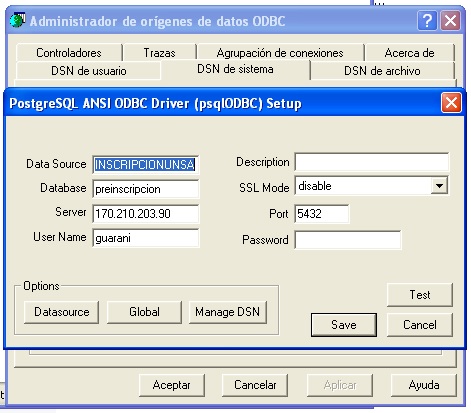Screen dimensions: 471x413
Task: Click the help question mark button
Action: (x=427, y=21)
